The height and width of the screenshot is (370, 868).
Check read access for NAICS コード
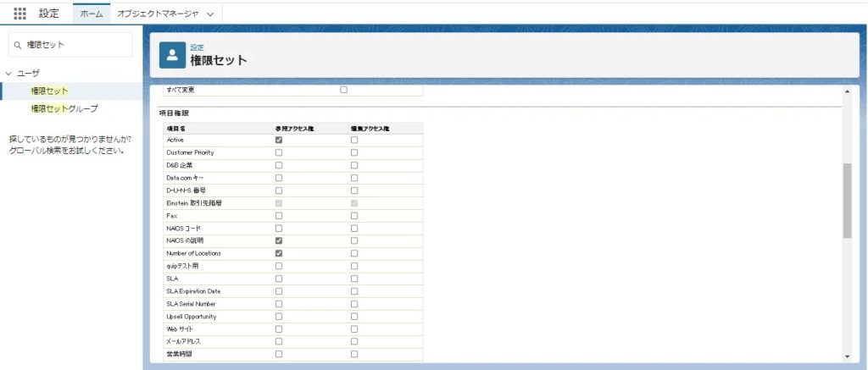point(278,229)
